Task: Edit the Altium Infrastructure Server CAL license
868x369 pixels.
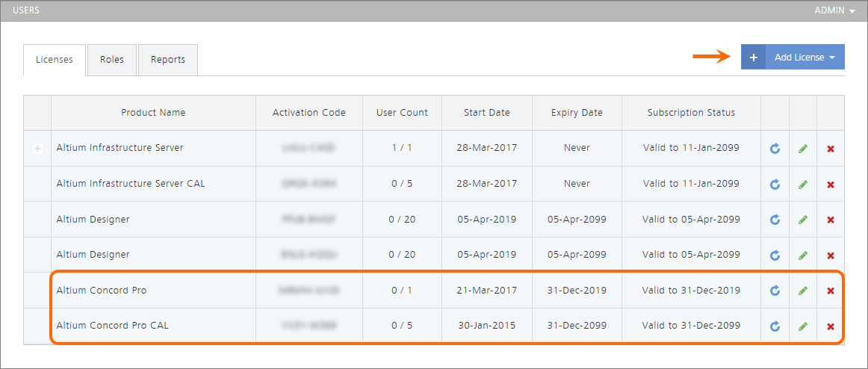Action: [x=802, y=184]
